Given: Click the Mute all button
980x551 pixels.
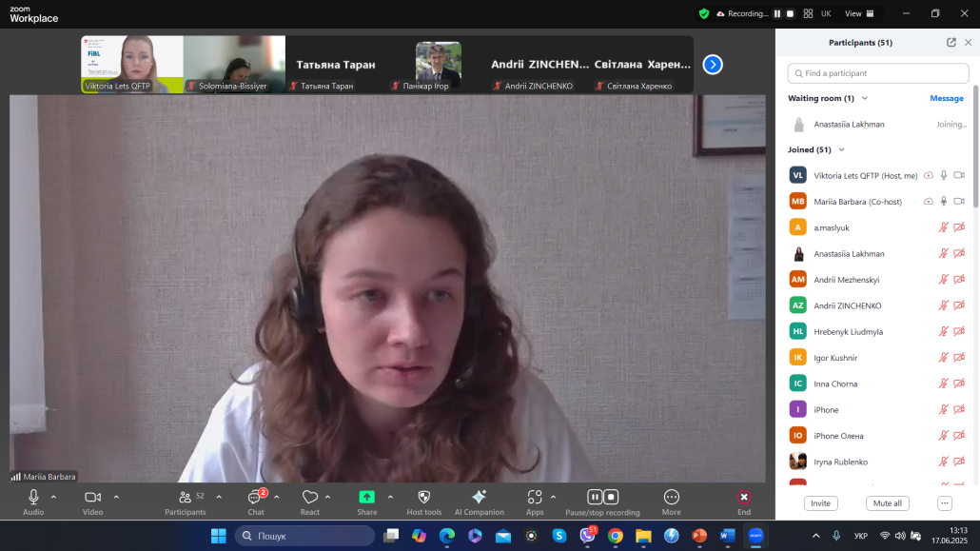Looking at the screenshot, I should point(888,503).
